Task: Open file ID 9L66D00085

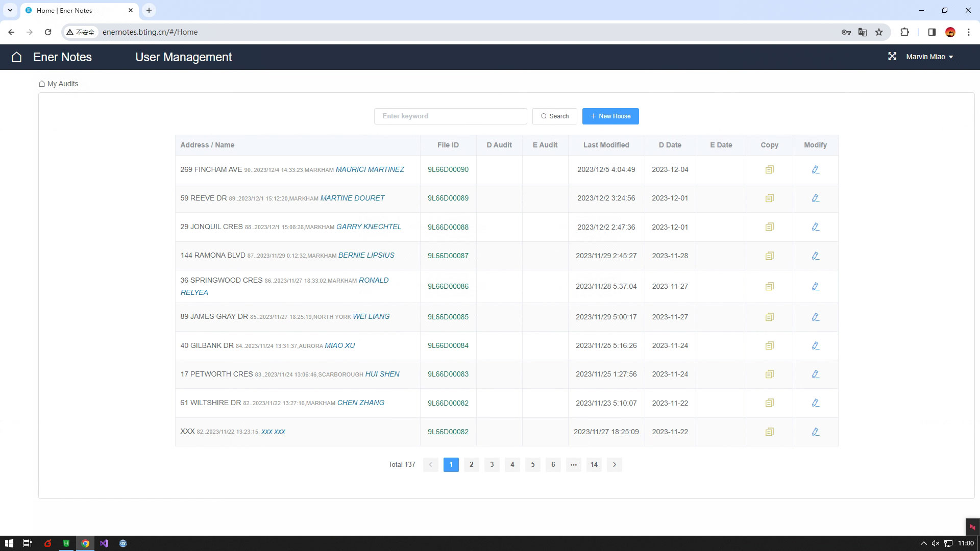Action: pos(448,317)
